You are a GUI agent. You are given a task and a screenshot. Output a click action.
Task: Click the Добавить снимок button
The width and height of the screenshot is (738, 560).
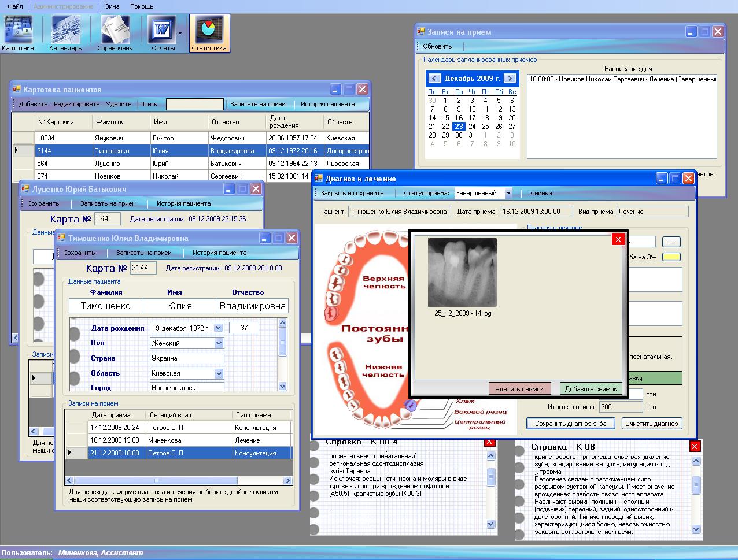[x=591, y=389]
